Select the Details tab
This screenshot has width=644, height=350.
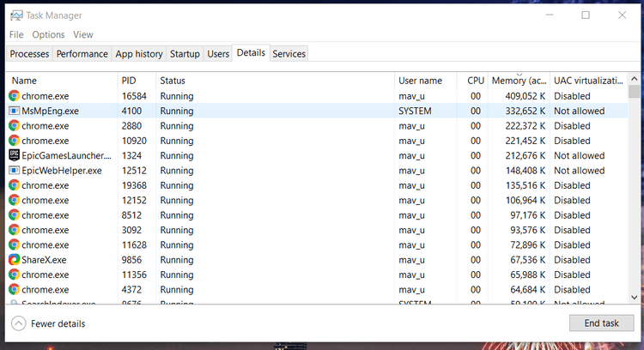[251, 53]
